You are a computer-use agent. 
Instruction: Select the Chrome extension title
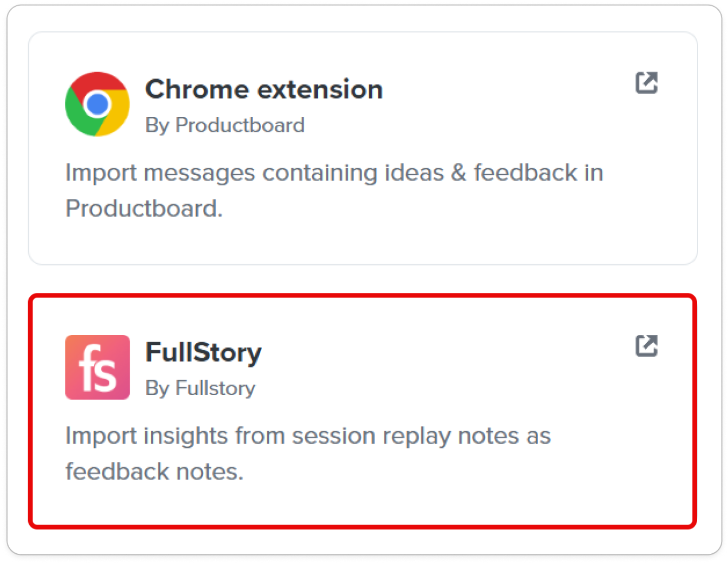(264, 89)
